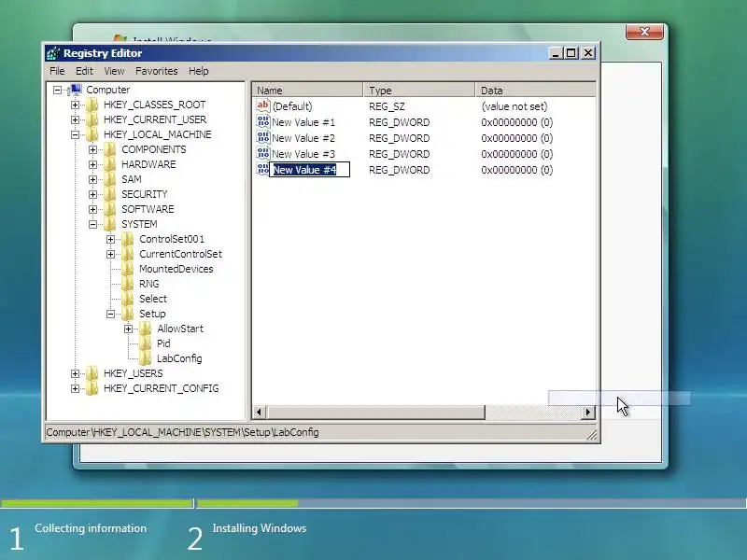
Task: Click the HARDWARE folder icon
Action: 109,164
